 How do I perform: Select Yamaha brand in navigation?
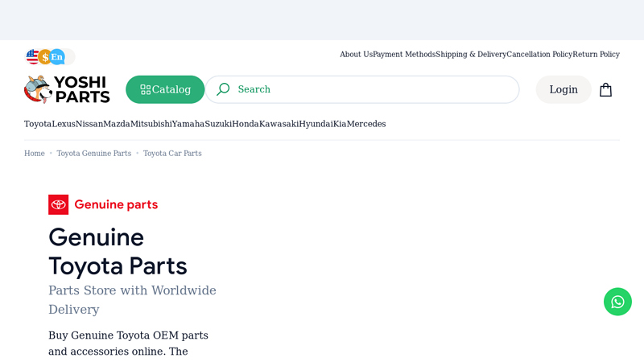(188, 124)
